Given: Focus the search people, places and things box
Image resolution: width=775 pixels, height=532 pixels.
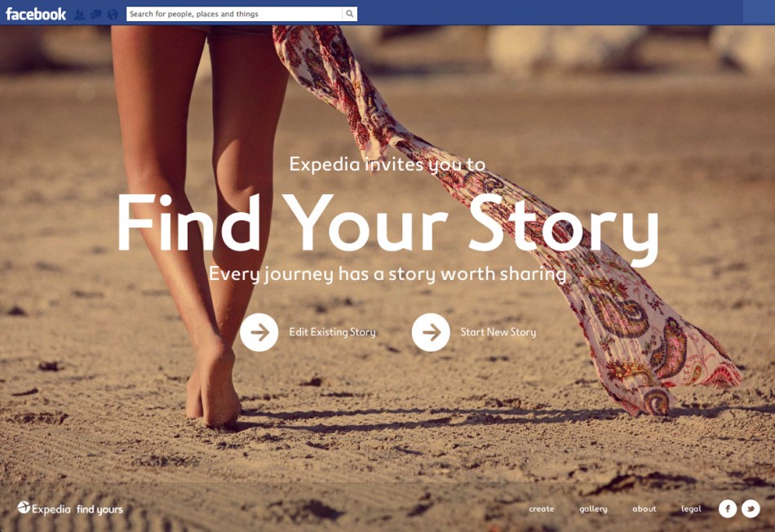Looking at the screenshot, I should coord(234,14).
